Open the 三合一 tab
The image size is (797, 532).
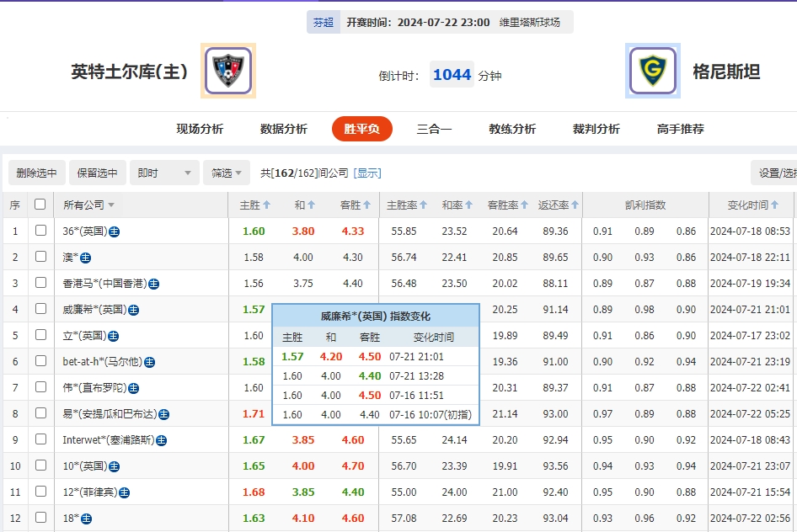tap(434, 129)
